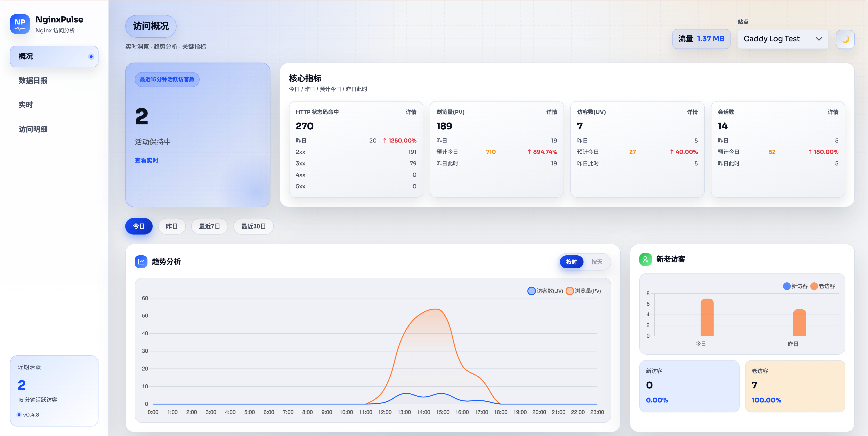The width and height of the screenshot is (868, 436).
Task: Toggle the 老访客 legend marker in the visitors chart
Action: [x=814, y=286]
